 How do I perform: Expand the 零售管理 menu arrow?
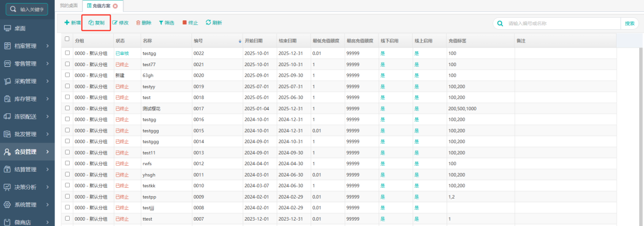48,64
